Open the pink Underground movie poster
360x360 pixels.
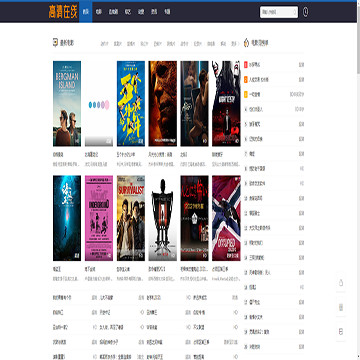point(99,218)
